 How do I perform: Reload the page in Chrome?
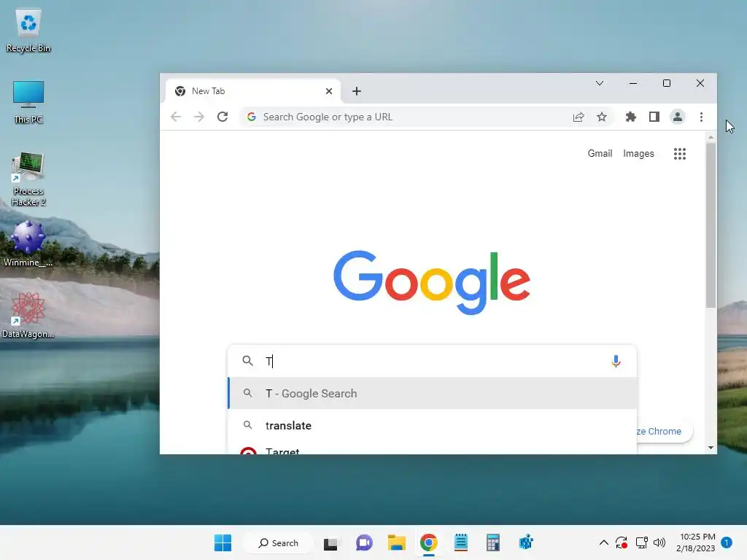point(222,117)
